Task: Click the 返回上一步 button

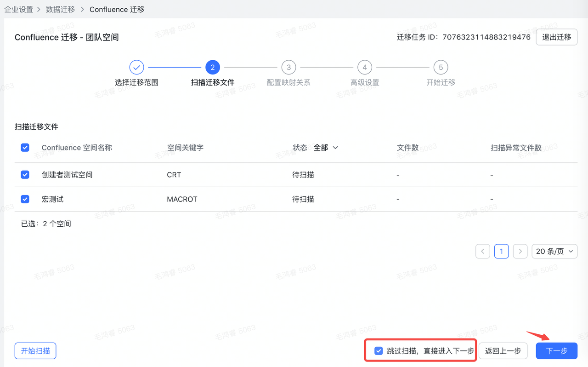Action: coord(503,351)
